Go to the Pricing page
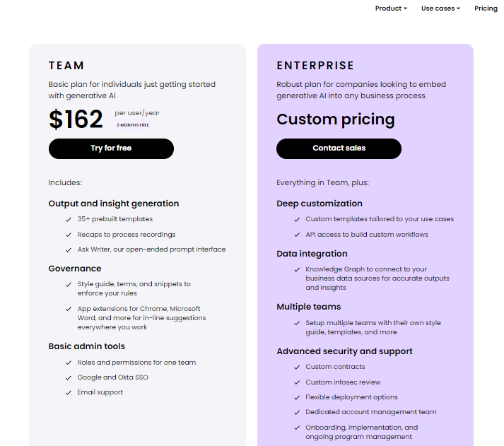This screenshot has height=446, width=504. pyautogui.click(x=486, y=8)
